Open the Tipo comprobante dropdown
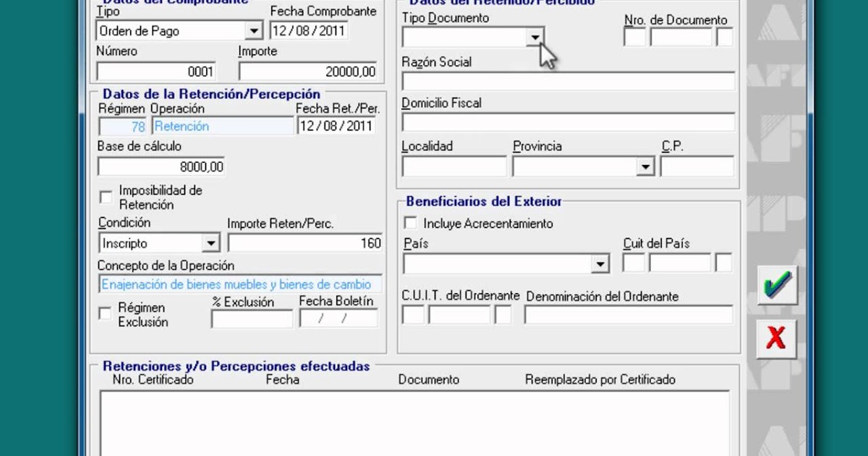 [x=253, y=31]
